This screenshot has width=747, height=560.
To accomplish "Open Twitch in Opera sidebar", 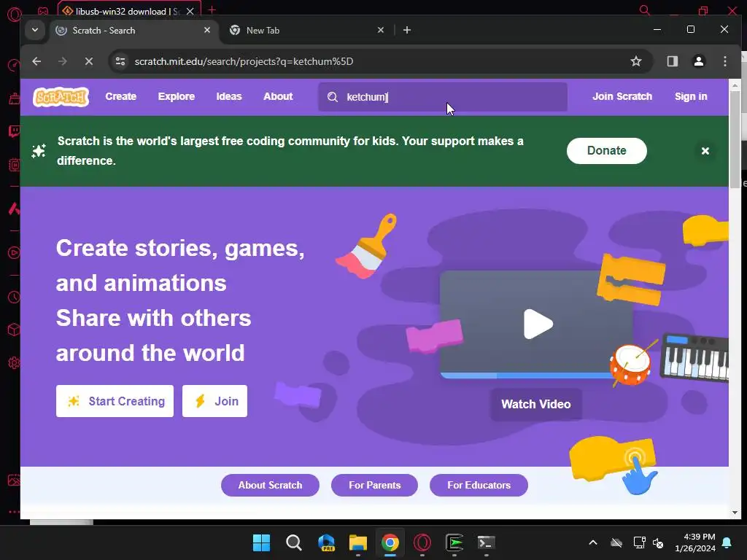I will point(14,131).
